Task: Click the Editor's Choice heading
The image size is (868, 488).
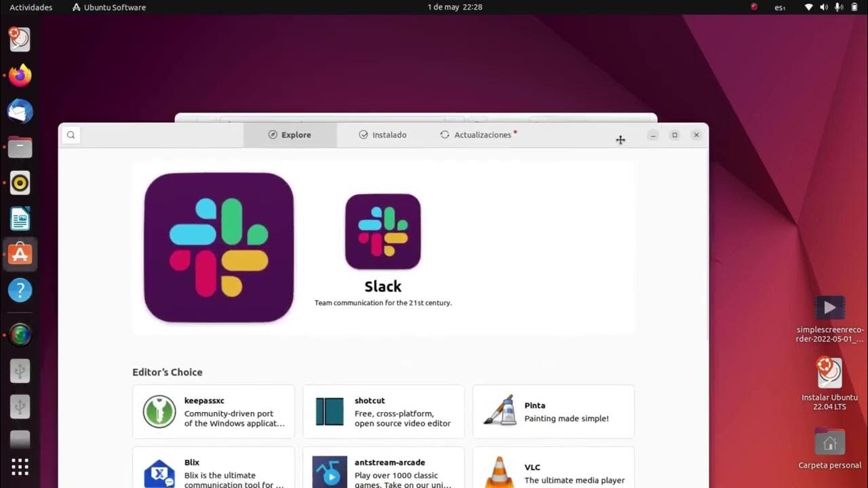Action: (167, 372)
